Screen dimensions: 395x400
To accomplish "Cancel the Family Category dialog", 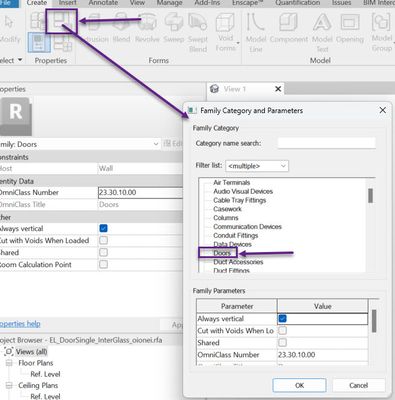I will 358,385.
